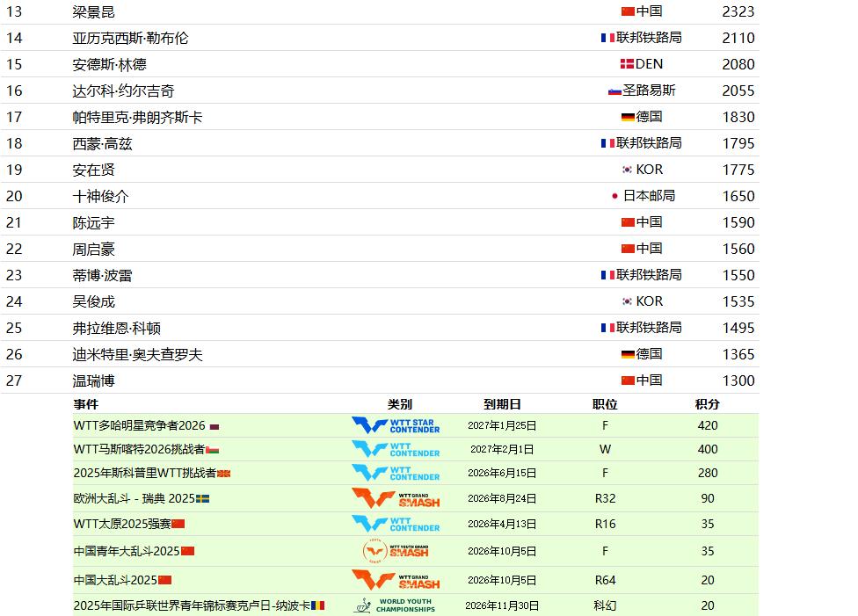Click Romania flag after 克卢日-纳波卡 event
This screenshot has width=858, height=616.
tap(318, 605)
